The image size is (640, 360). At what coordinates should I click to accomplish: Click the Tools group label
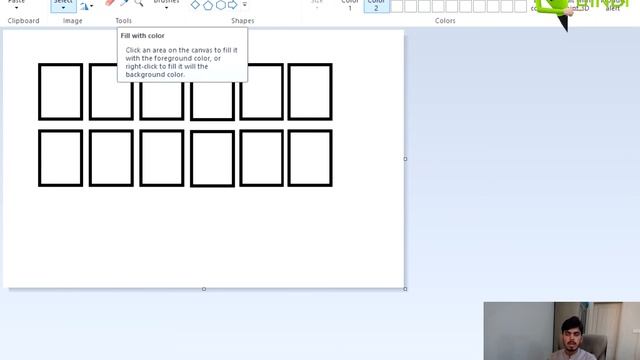coord(124,20)
